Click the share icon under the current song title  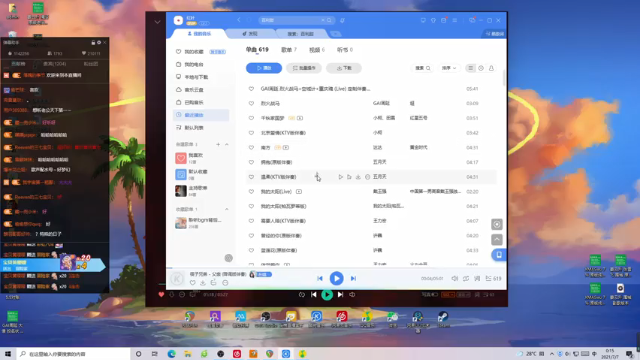click(213, 282)
